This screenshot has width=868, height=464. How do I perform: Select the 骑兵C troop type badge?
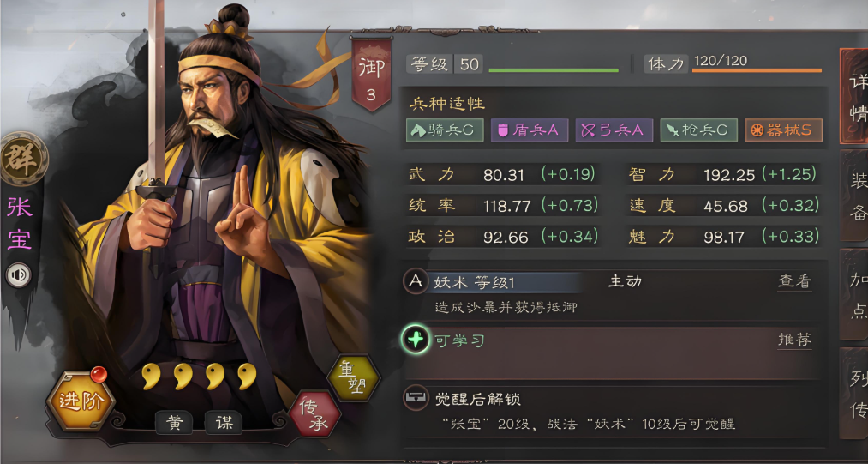[x=445, y=130]
